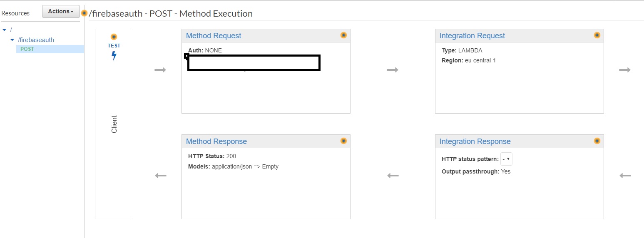
Task: Click the TEST lightning bolt icon
Action: (x=114, y=56)
